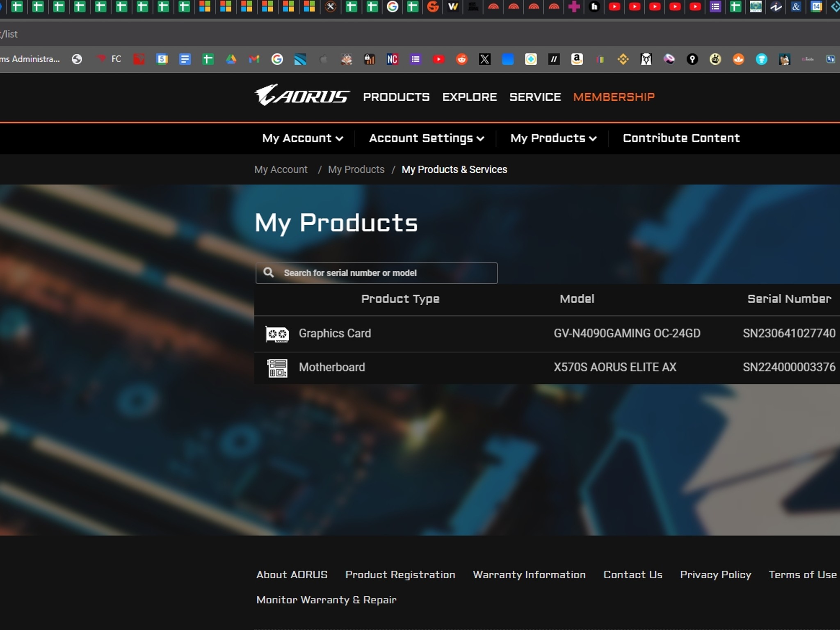Open the double-slash bookmark icon

554,59
